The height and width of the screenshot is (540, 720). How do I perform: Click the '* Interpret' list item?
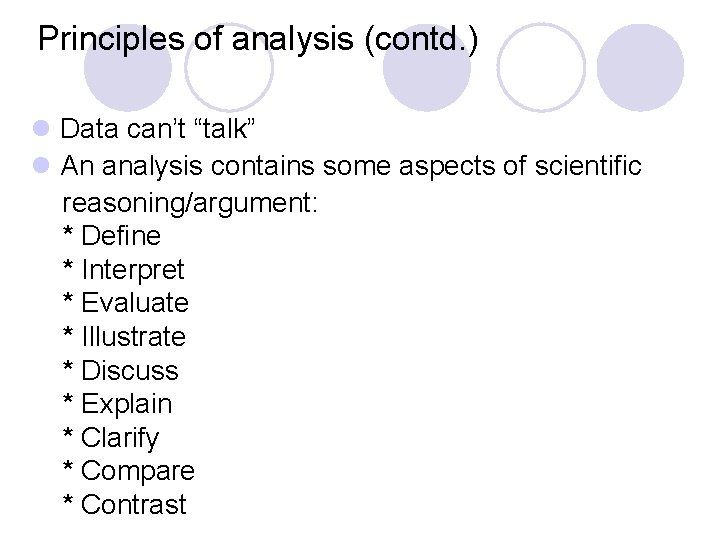coord(123,270)
